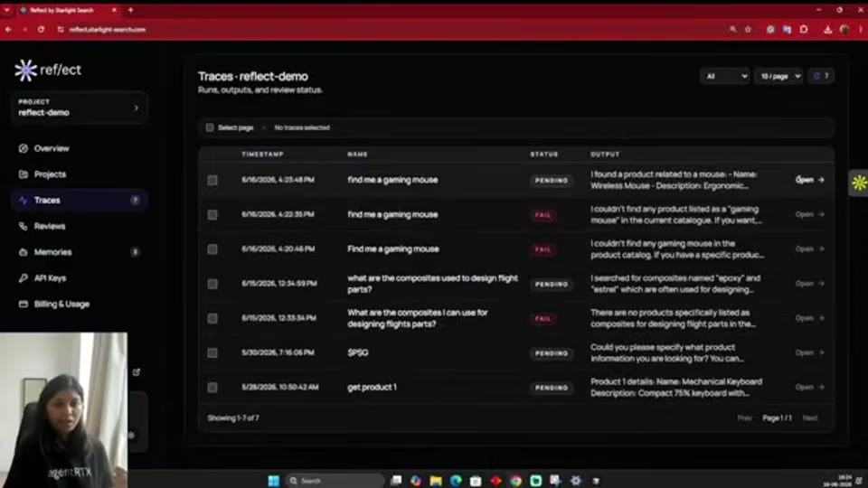Expand the reflect-demo project selector

[80, 108]
